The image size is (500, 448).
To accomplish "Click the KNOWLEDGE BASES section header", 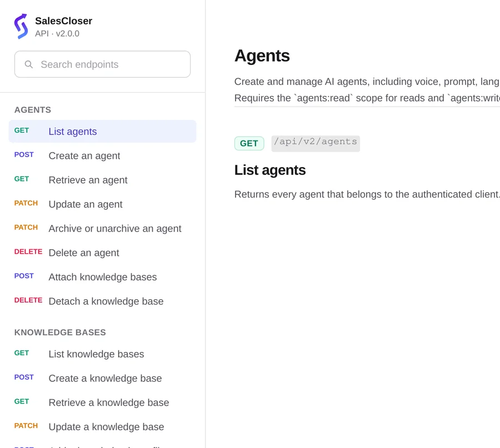I will [60, 332].
